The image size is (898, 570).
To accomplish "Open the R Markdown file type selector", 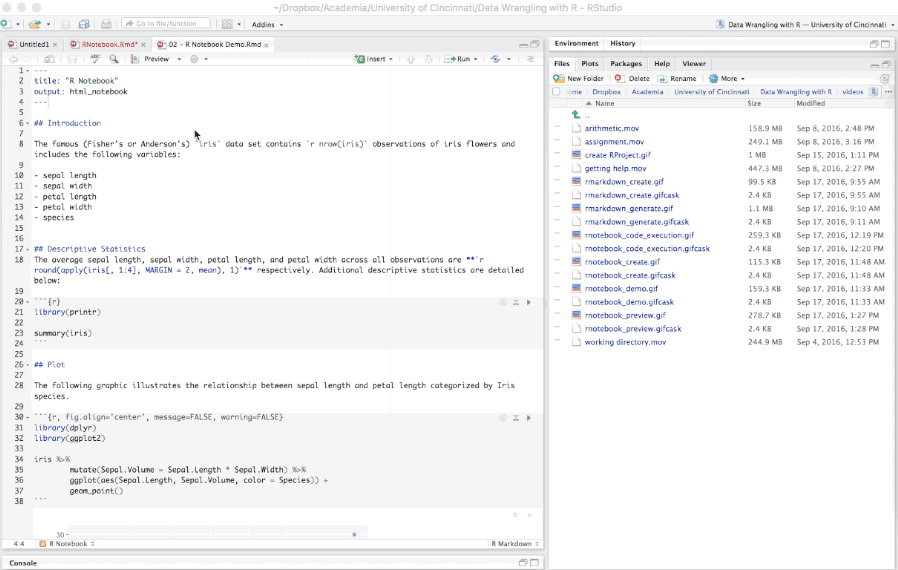I will point(514,544).
